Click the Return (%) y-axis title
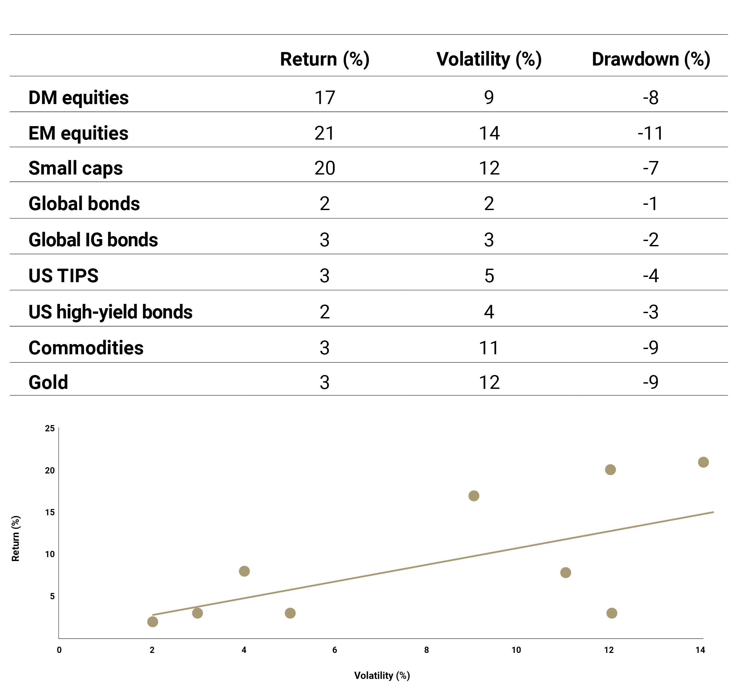 [x=16, y=538]
